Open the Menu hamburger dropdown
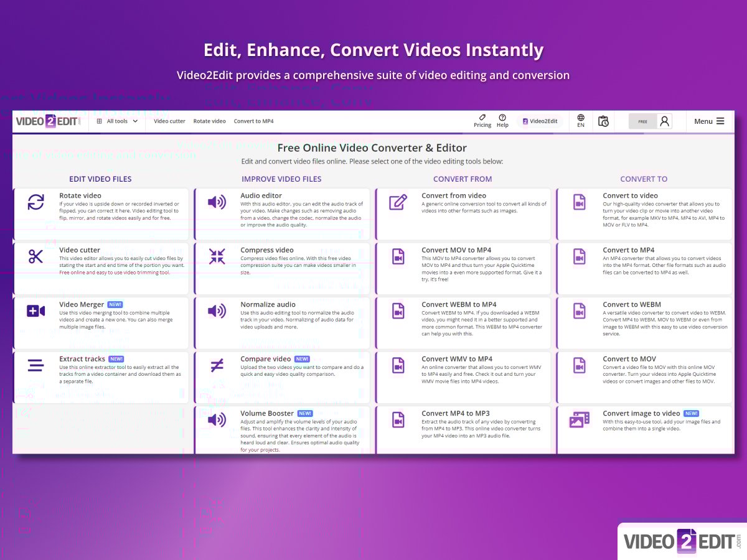The image size is (747, 560). (x=709, y=121)
